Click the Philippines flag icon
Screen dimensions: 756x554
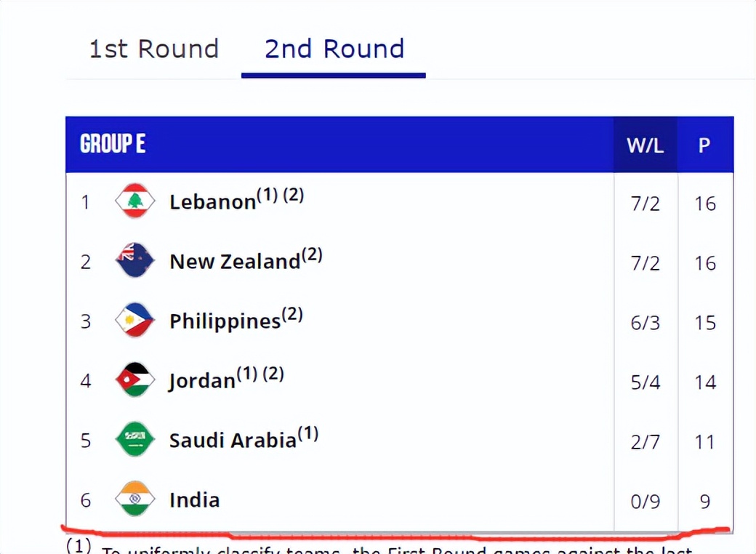pos(135,320)
